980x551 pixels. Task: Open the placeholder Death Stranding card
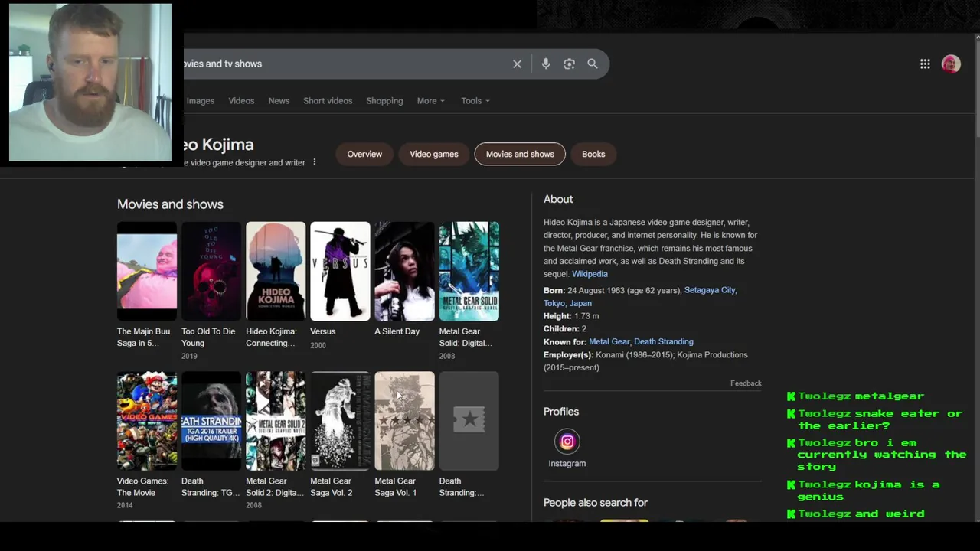click(469, 421)
